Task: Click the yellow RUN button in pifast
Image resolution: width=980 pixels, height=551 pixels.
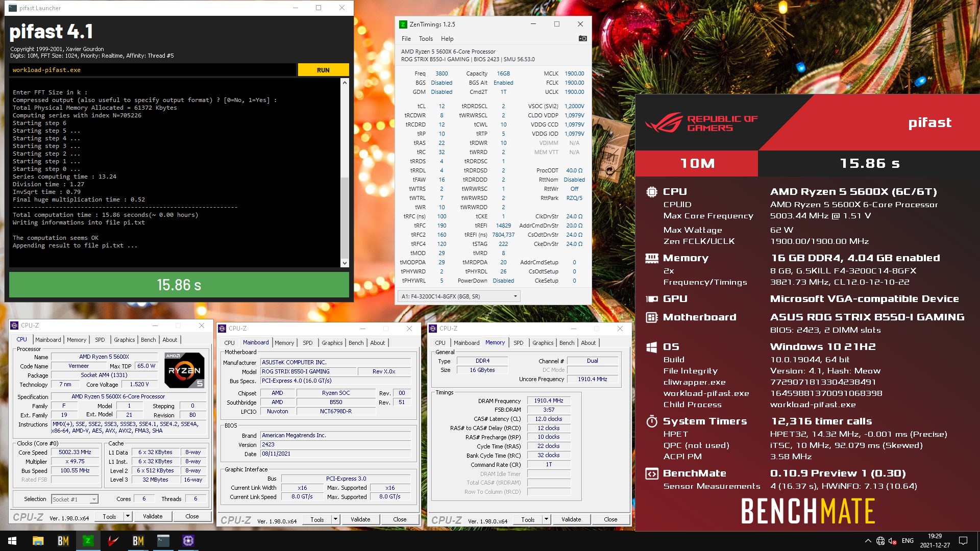Action: 323,70
